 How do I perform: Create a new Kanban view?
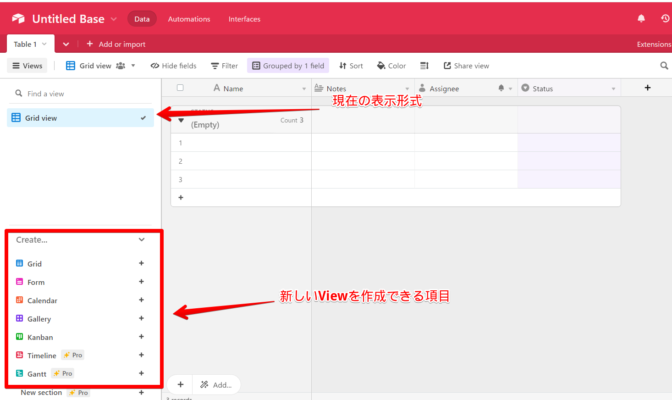pyautogui.click(x=141, y=337)
